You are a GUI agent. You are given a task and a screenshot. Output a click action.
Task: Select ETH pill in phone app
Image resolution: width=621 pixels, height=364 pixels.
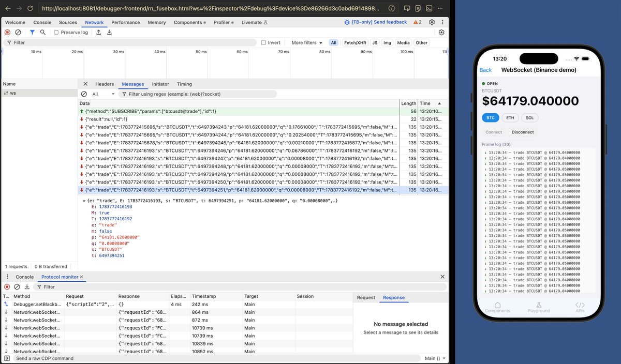coord(510,117)
